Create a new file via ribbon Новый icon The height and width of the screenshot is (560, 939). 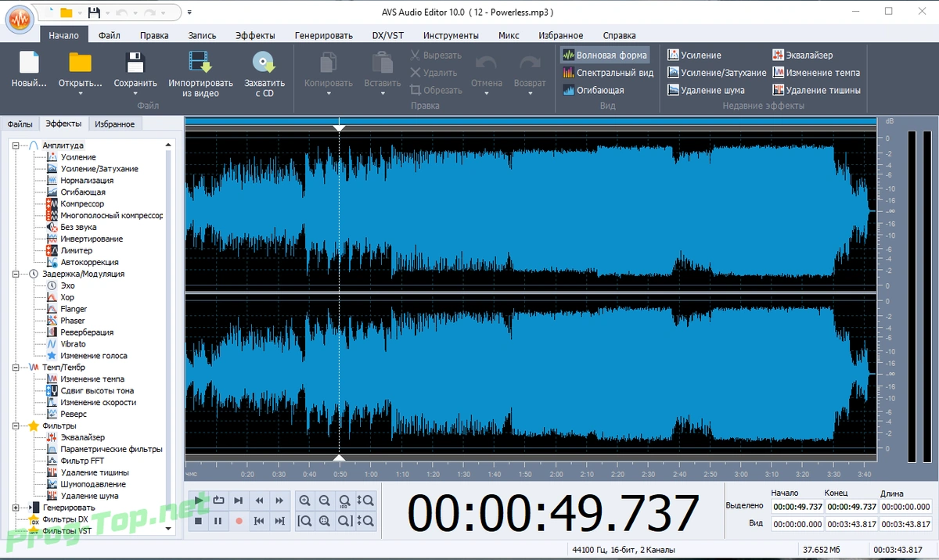[29, 63]
